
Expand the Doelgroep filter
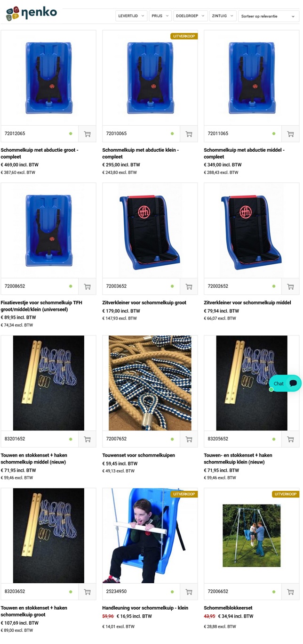(191, 16)
